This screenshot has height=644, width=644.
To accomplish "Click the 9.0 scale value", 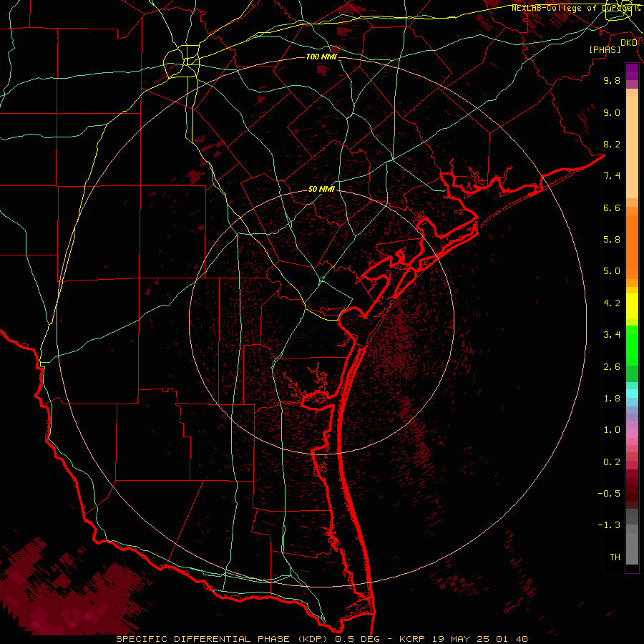I will [x=612, y=112].
